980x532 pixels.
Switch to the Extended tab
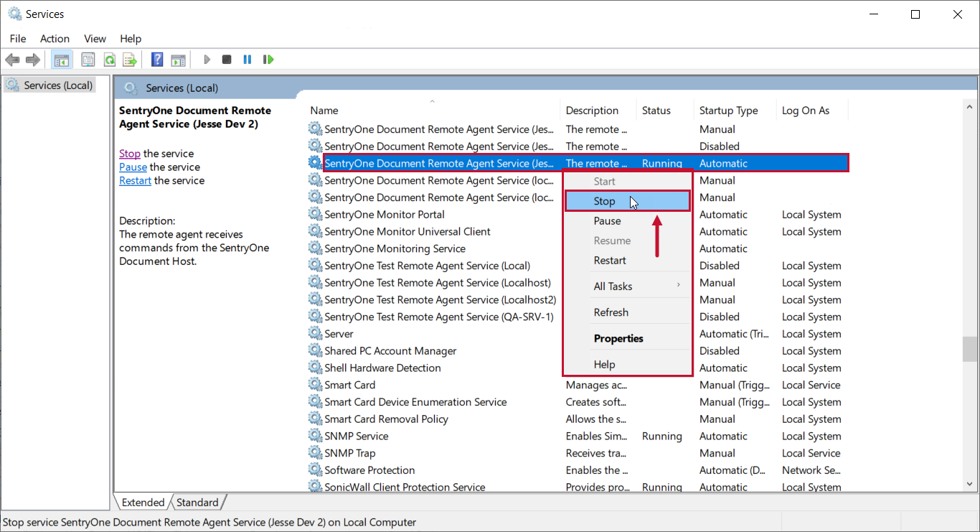point(143,503)
